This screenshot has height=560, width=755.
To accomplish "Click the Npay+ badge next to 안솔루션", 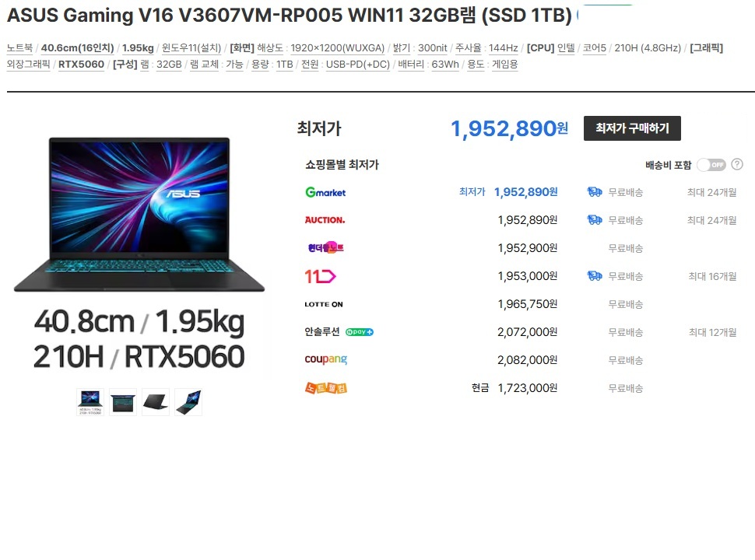I will (x=359, y=332).
